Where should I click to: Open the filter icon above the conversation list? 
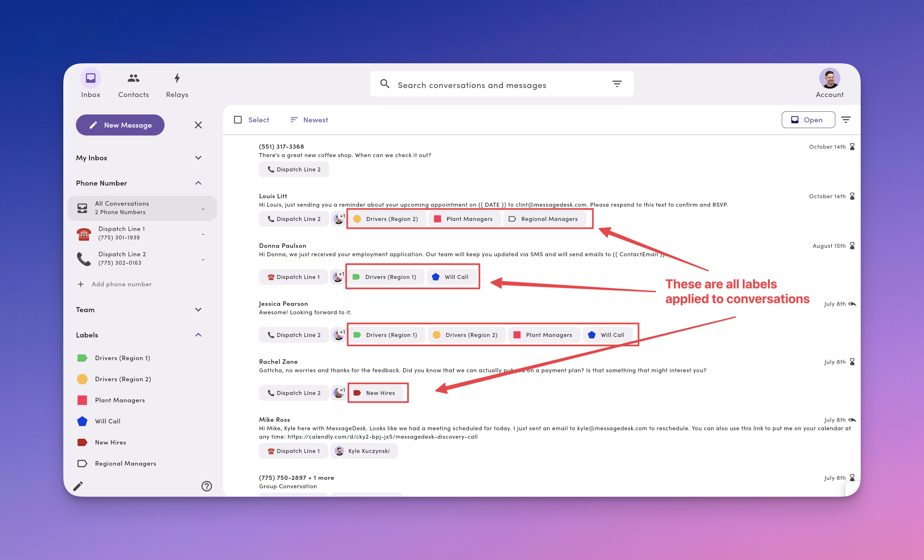(846, 120)
